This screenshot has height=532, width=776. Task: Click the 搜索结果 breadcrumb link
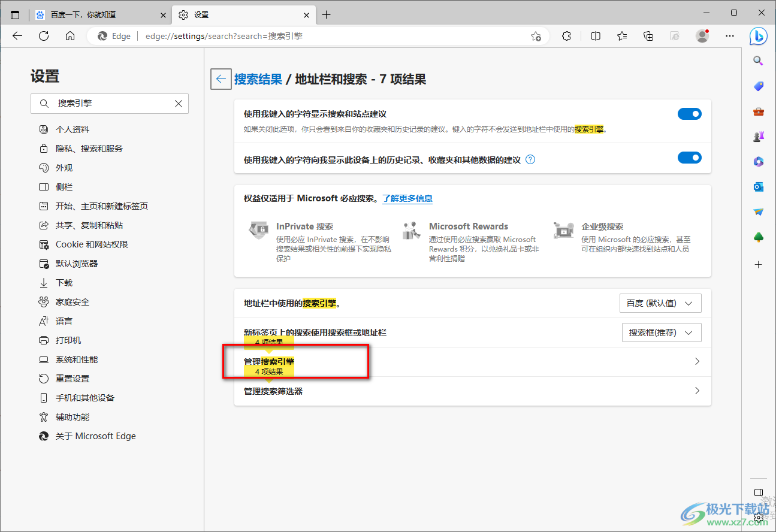pos(258,79)
